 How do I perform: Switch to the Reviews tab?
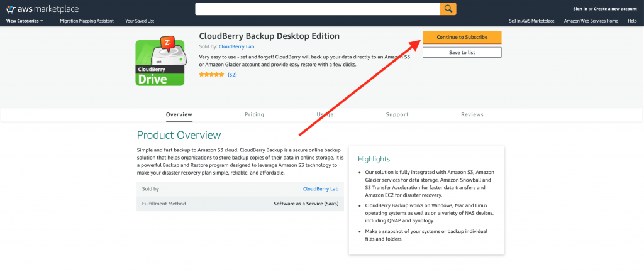coord(472,114)
